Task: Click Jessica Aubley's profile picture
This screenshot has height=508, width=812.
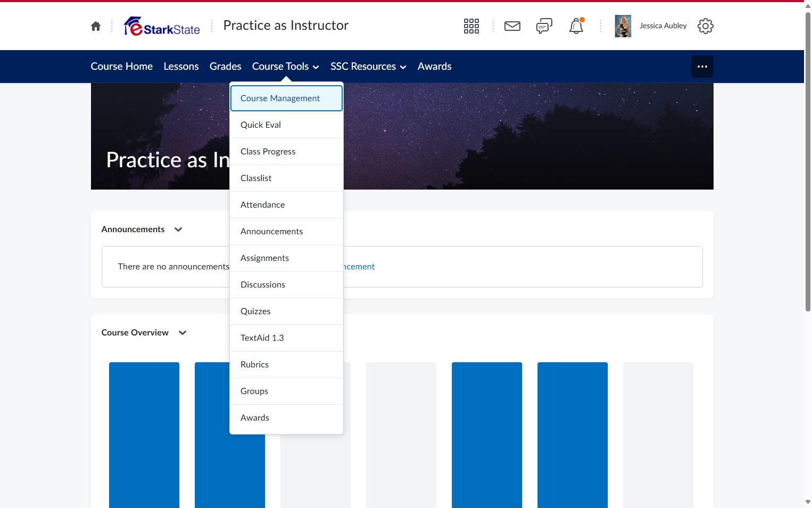Action: pyautogui.click(x=623, y=26)
